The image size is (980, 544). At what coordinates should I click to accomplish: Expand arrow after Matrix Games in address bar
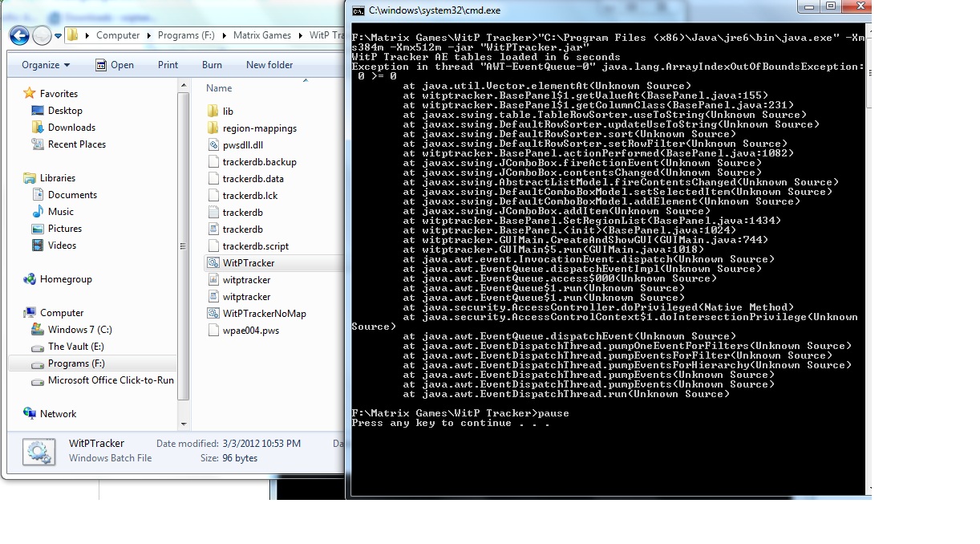click(301, 35)
